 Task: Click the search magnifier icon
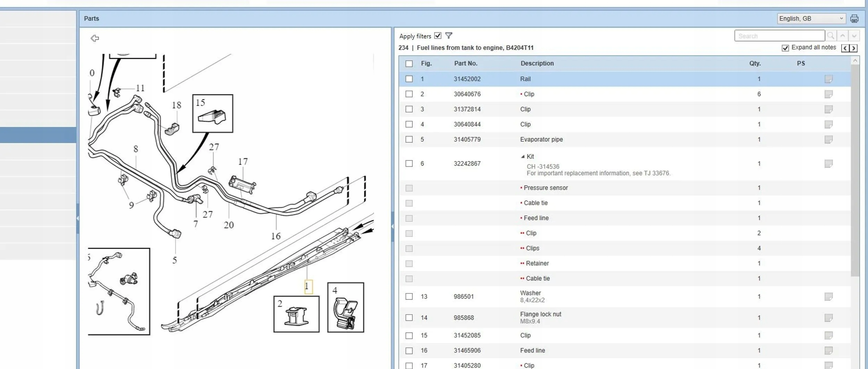831,36
